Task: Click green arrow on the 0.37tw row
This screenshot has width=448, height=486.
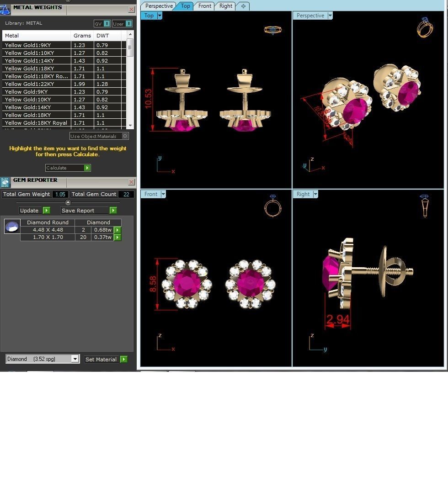Action: pos(117,238)
